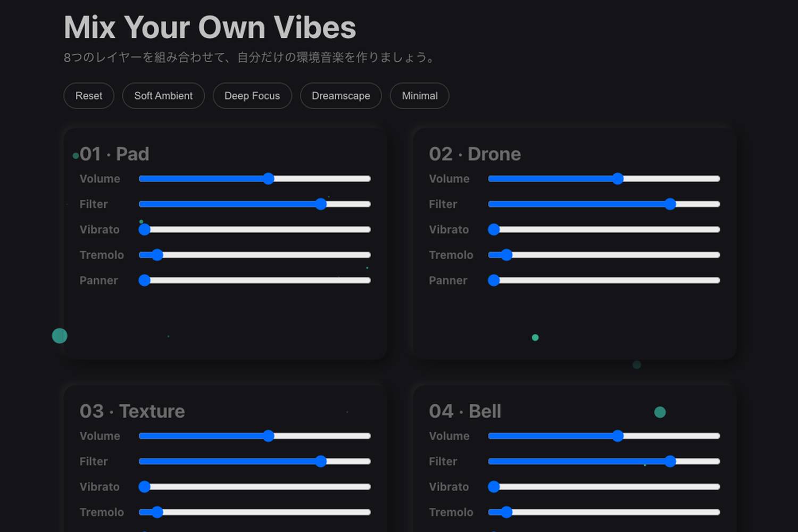The image size is (798, 532).
Task: Click the Japanese subtitle about 8 layers
Action: tap(250, 57)
